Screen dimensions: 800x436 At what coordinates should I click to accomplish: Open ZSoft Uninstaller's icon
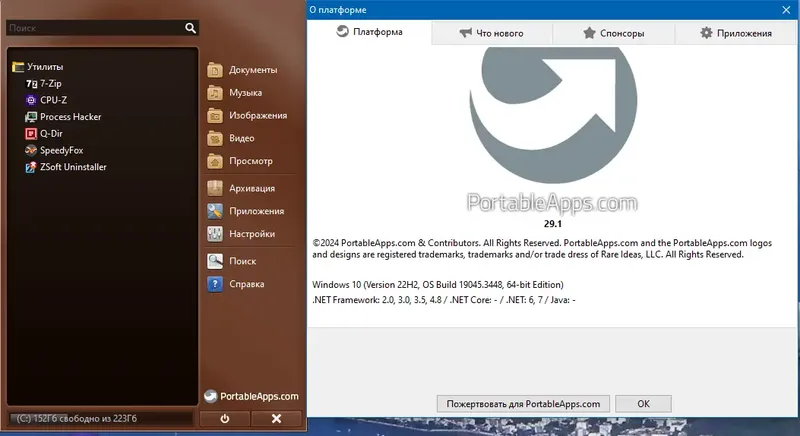tap(31, 167)
